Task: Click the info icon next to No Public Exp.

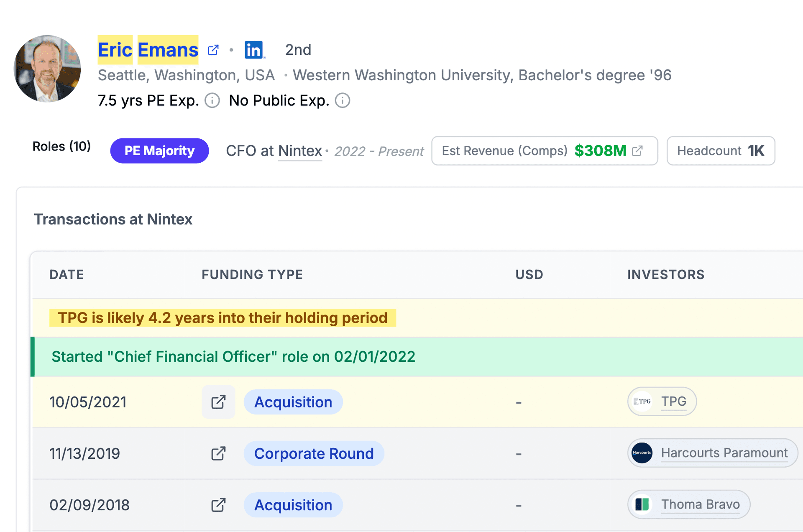Action: click(x=342, y=100)
